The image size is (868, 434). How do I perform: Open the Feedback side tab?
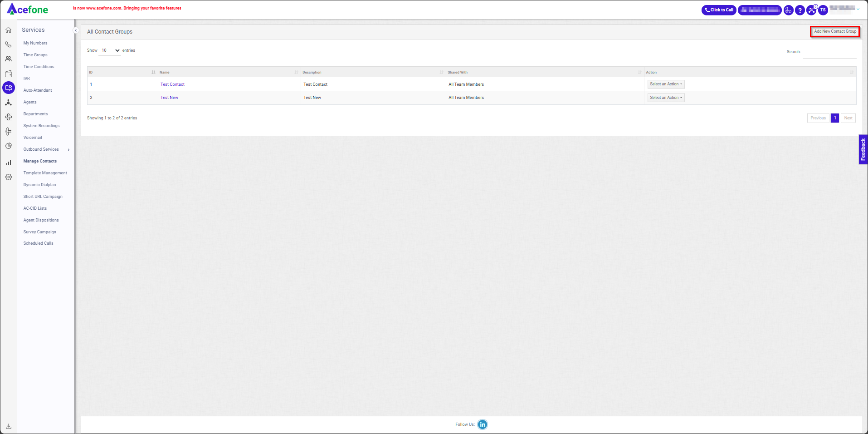863,149
